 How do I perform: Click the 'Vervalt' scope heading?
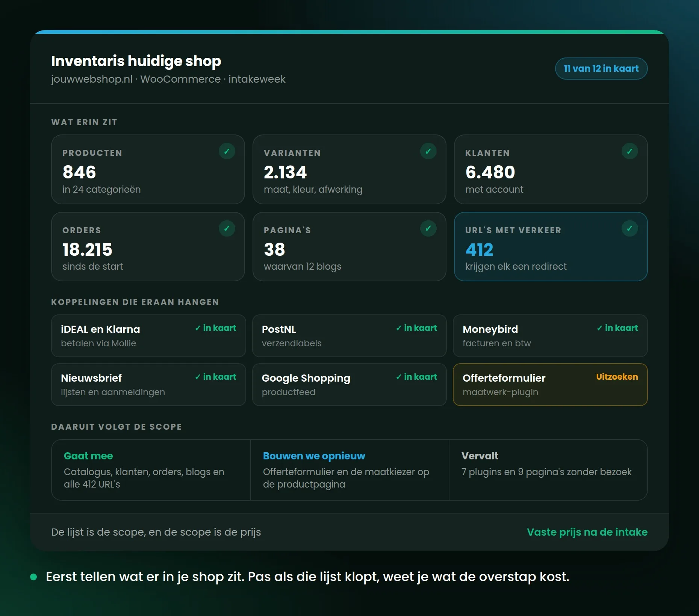click(x=480, y=456)
